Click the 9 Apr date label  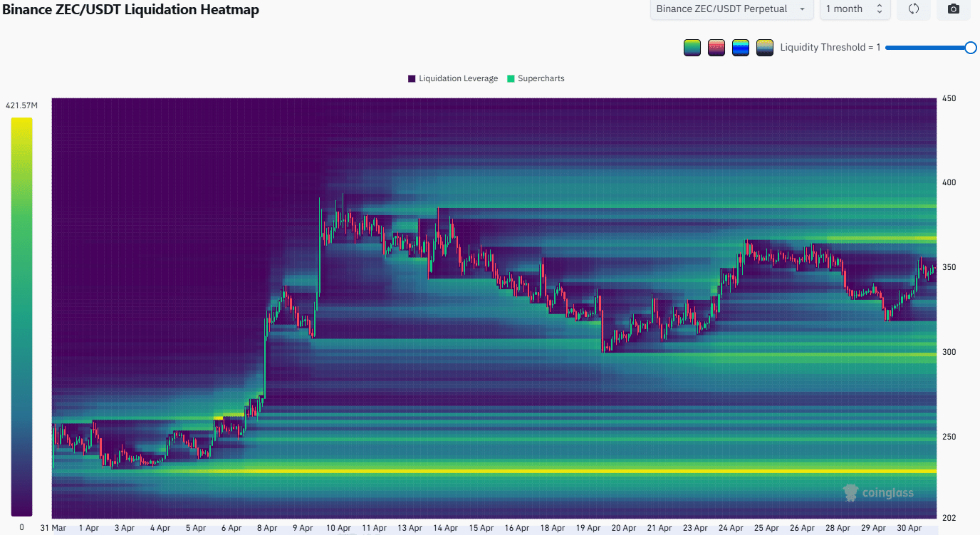(303, 528)
